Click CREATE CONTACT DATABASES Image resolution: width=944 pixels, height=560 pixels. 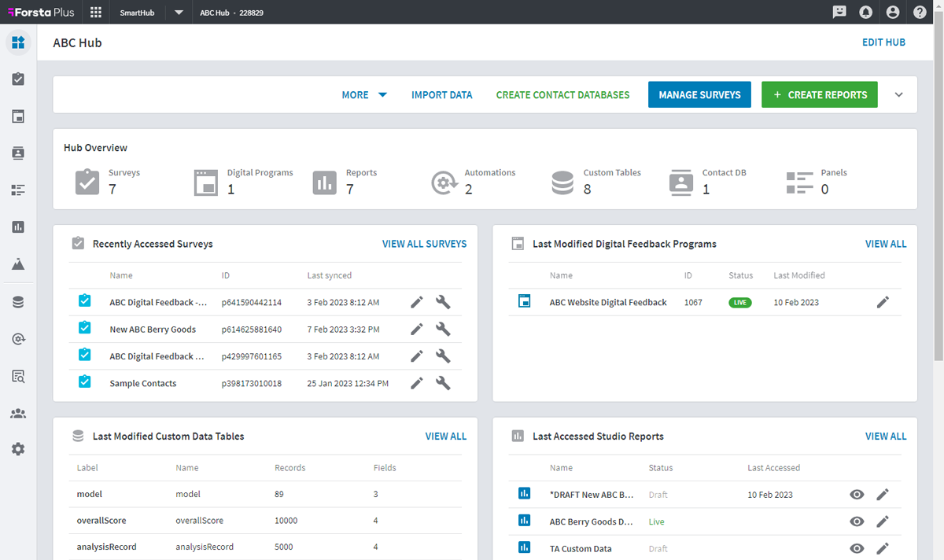[562, 94]
